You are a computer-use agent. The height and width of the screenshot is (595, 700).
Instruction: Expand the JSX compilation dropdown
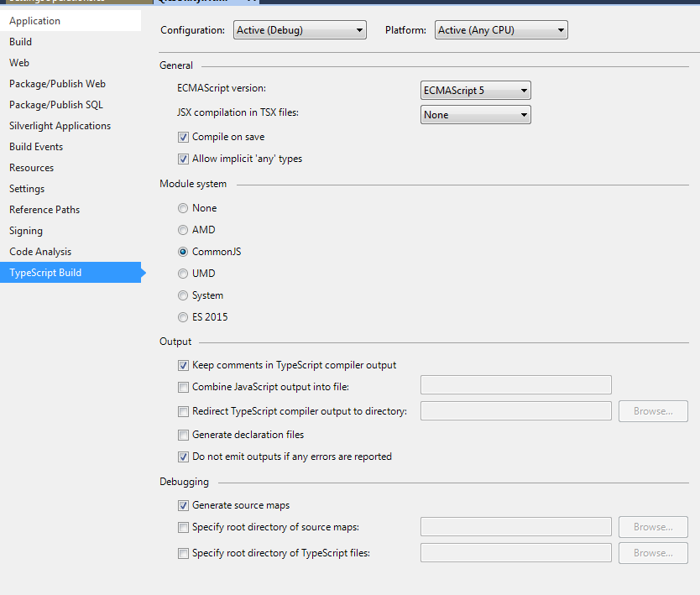coord(475,115)
